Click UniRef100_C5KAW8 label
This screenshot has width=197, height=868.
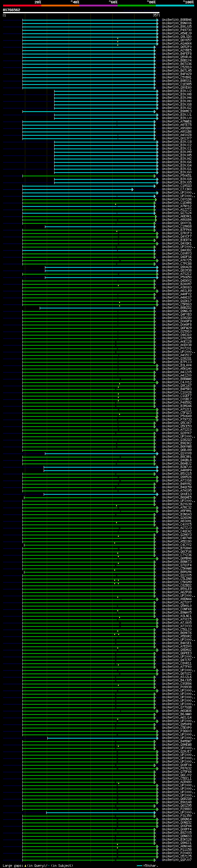point(177,568)
